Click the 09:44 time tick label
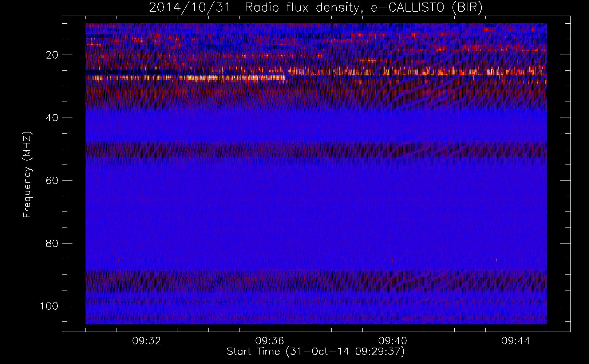This screenshot has height=364, width=589. tap(516, 341)
